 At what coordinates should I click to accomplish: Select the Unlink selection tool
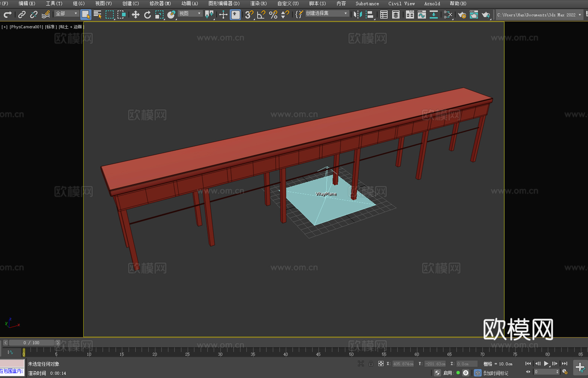tap(34, 14)
